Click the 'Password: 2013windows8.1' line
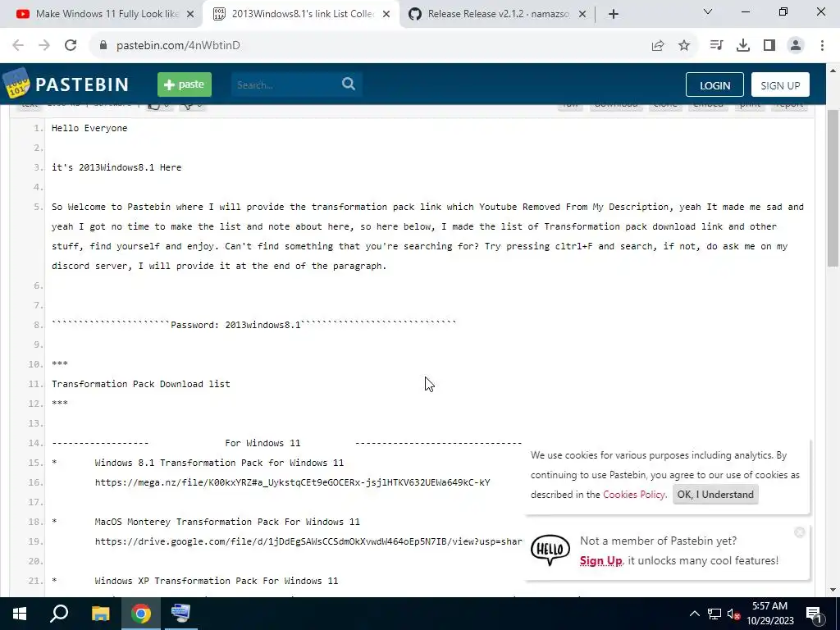Viewport: 840px width, 630px height. (x=254, y=325)
